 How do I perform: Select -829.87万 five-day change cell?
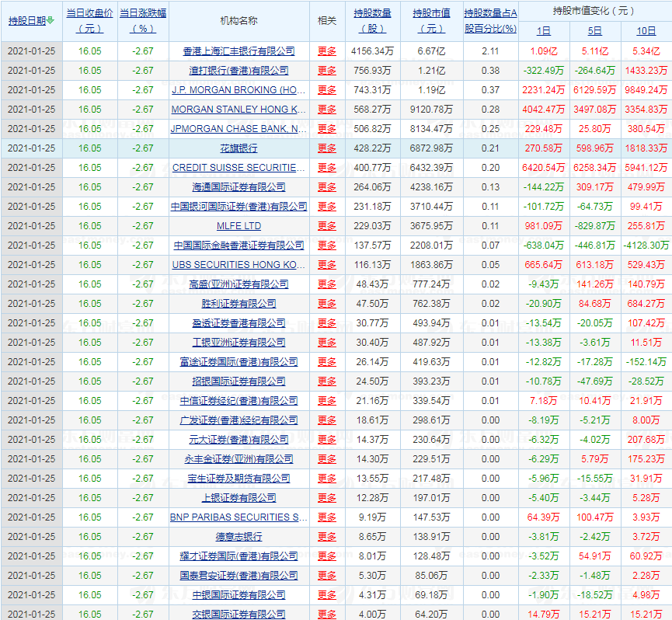[595, 226]
